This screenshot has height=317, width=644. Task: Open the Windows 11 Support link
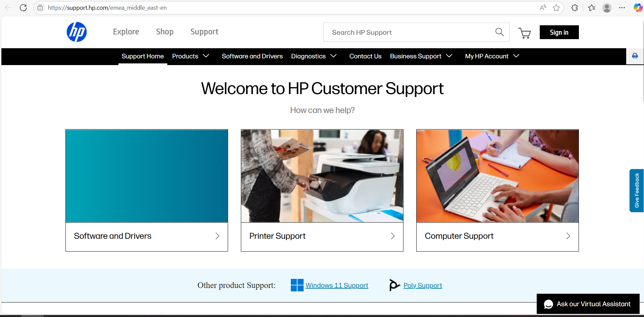(x=336, y=286)
